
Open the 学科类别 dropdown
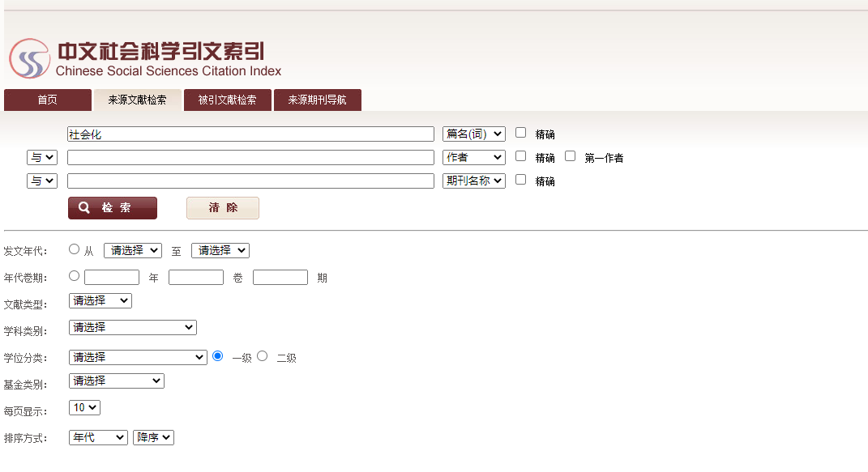pyautogui.click(x=133, y=327)
